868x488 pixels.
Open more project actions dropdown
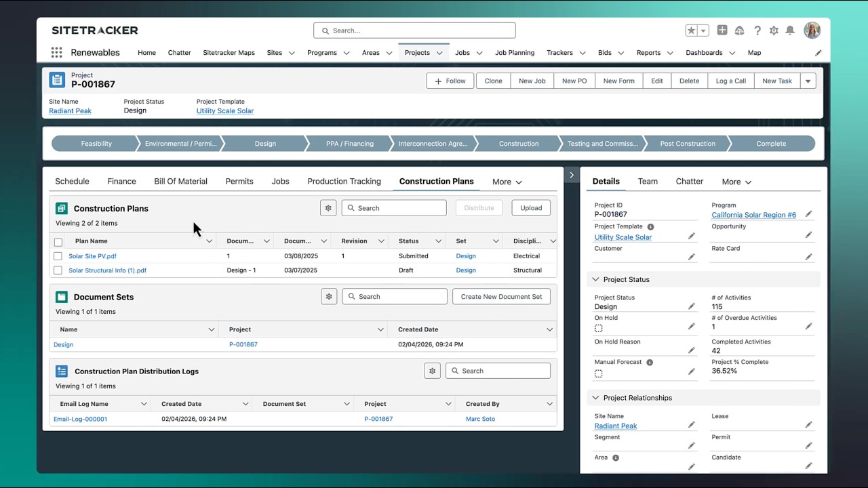(x=808, y=81)
